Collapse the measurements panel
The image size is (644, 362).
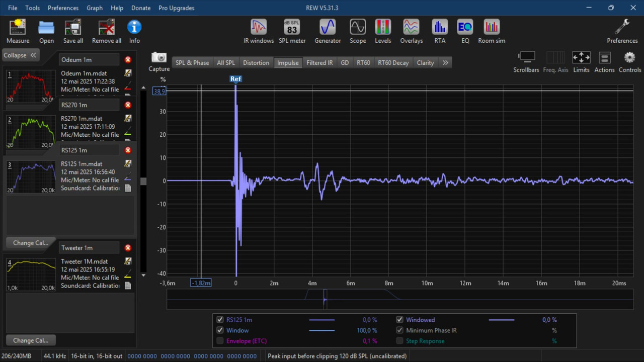click(x=21, y=55)
